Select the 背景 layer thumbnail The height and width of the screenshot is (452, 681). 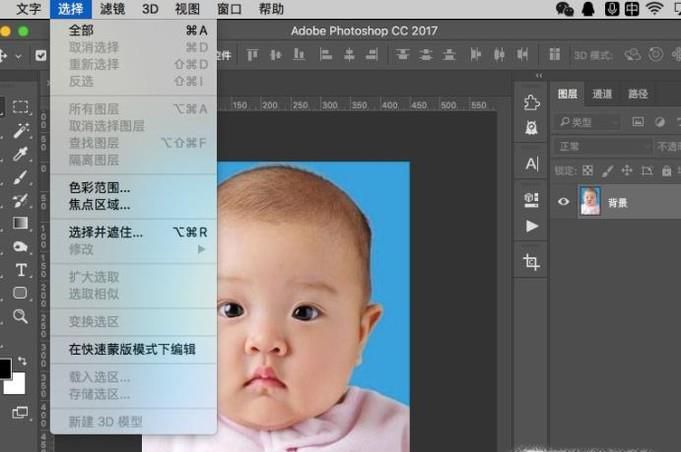pyautogui.click(x=590, y=202)
